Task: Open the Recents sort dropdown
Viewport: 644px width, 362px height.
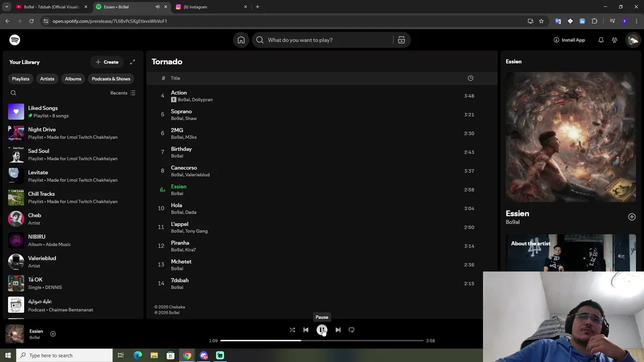Action: pos(123,93)
